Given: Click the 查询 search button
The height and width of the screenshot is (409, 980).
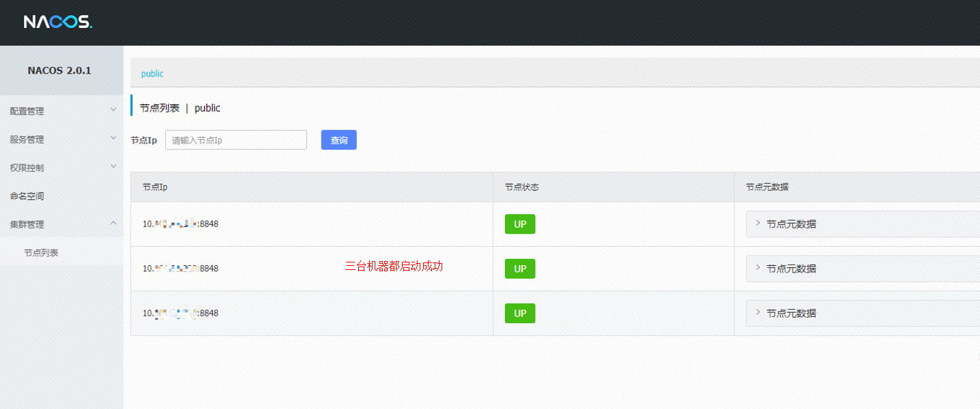Looking at the screenshot, I should [338, 140].
